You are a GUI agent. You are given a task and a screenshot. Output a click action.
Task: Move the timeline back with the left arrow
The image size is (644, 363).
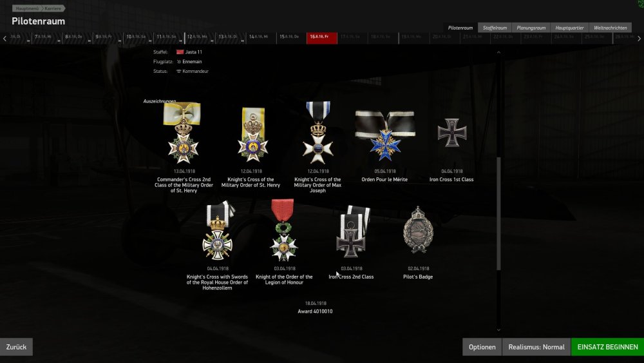tap(5, 39)
